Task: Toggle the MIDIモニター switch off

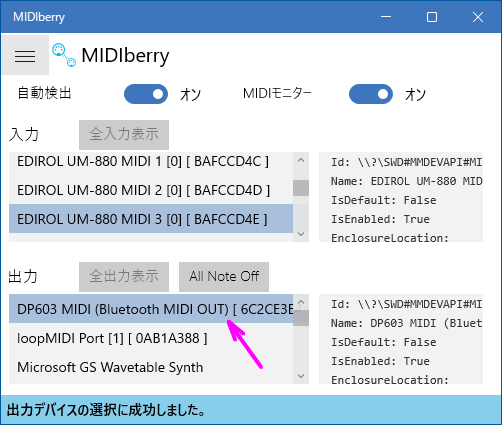Action: [x=371, y=94]
